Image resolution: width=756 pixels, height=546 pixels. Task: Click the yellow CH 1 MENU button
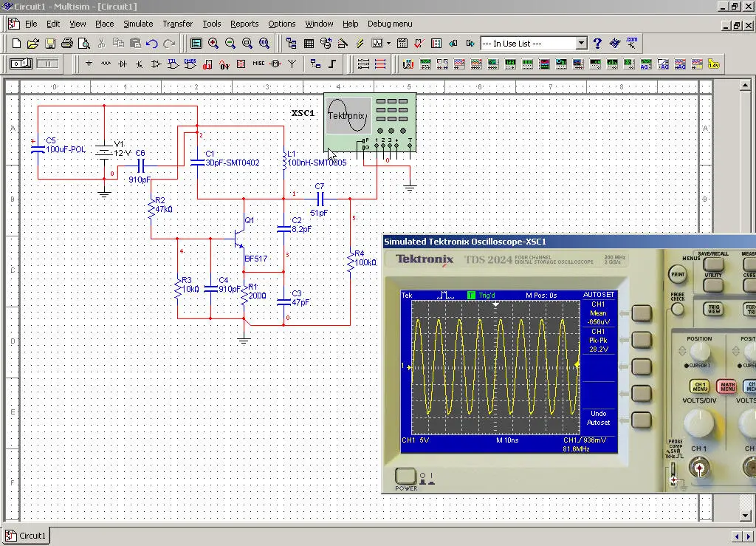pos(700,386)
